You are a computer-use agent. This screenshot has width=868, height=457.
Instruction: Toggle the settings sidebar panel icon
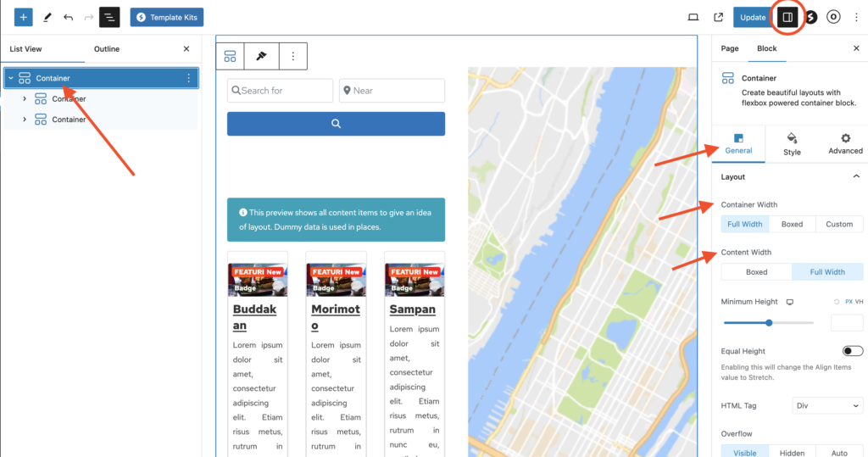click(x=787, y=17)
